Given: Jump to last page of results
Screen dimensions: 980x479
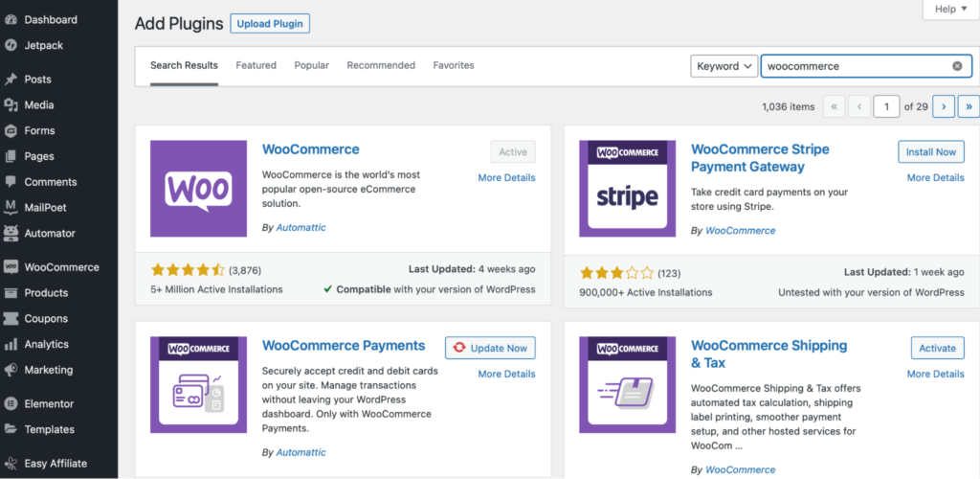Looking at the screenshot, I should 969,106.
